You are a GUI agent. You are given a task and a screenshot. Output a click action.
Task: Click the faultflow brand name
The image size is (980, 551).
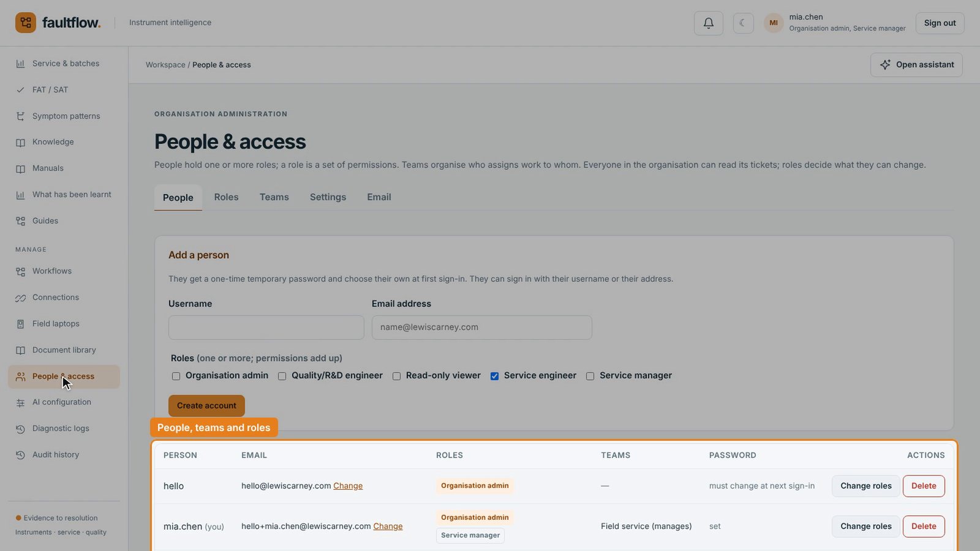coord(71,23)
